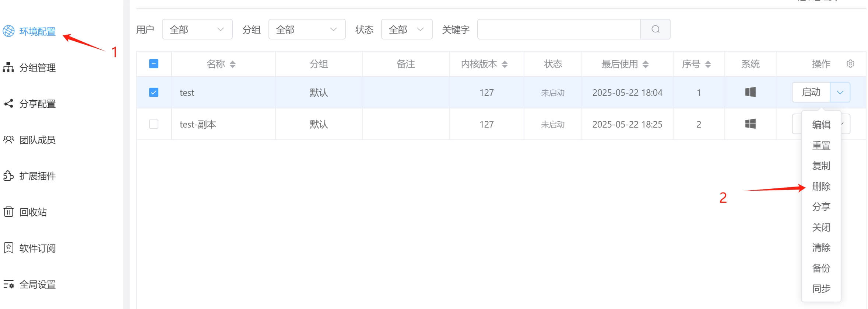
Task: Check the test-副本 row checkbox
Action: click(x=154, y=124)
